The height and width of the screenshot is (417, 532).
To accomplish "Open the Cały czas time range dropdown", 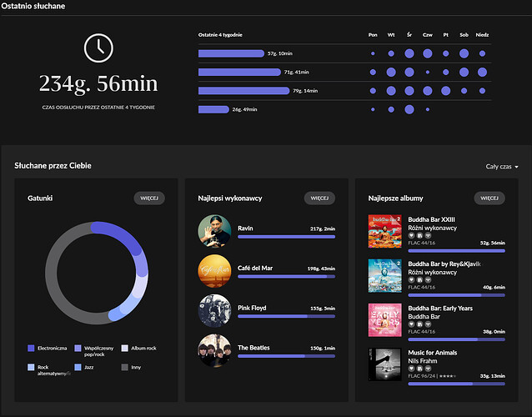I will coord(501,167).
